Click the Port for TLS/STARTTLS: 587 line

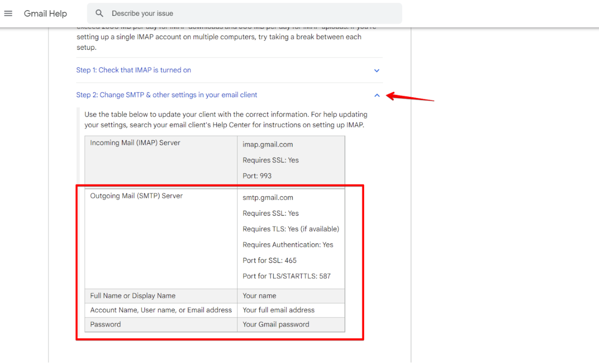pos(286,276)
